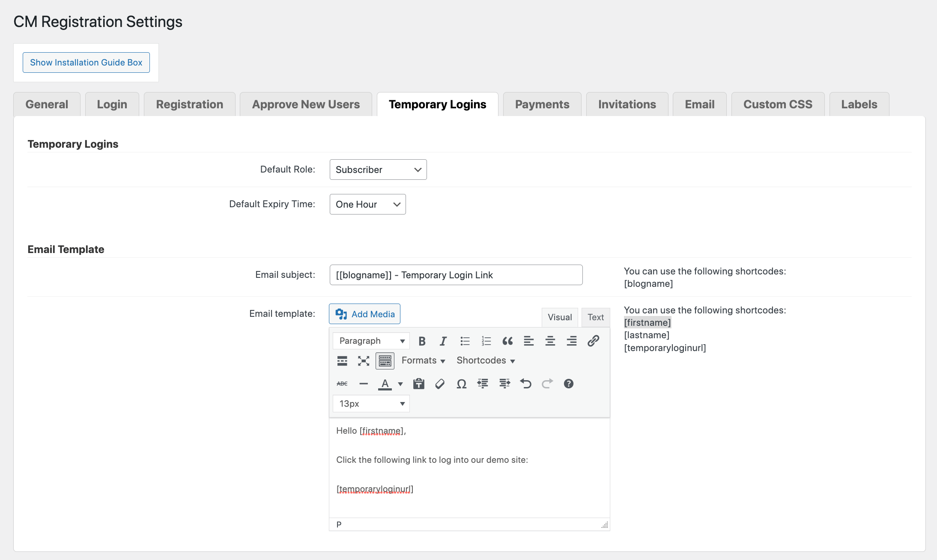Select the Payments tab
Viewport: 937px width, 560px height.
542,103
